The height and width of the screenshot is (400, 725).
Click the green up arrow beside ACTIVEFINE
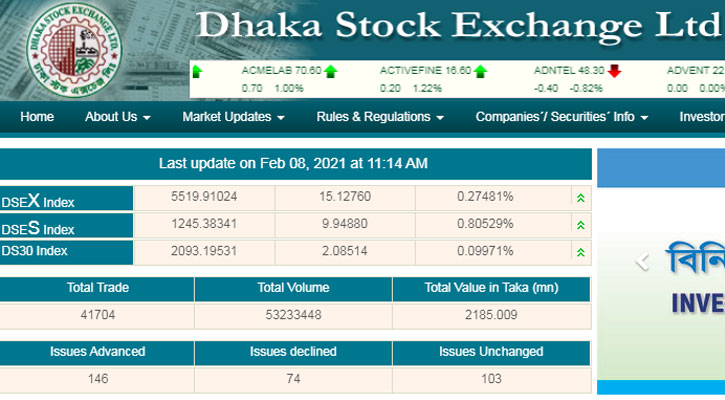tap(480, 71)
